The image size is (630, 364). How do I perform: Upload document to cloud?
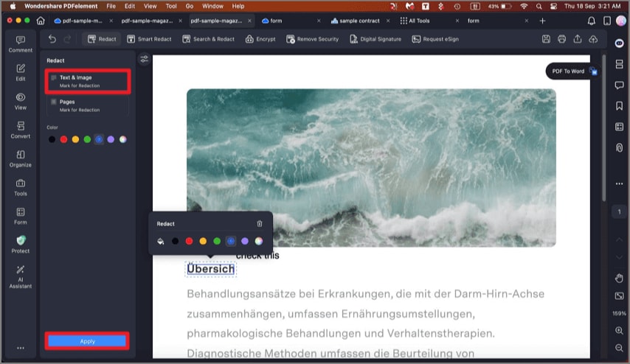593,39
